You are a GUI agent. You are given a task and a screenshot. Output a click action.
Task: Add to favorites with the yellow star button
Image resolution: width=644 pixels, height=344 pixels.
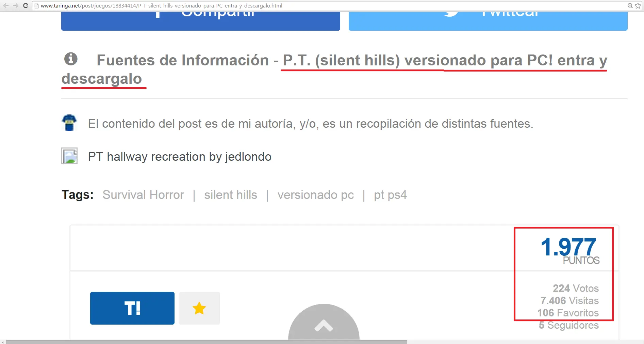click(199, 308)
